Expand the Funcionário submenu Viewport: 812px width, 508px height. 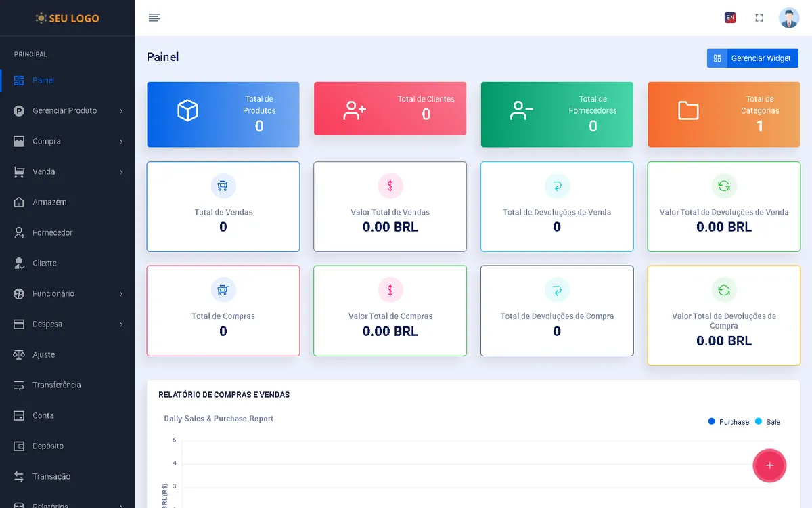tap(121, 294)
